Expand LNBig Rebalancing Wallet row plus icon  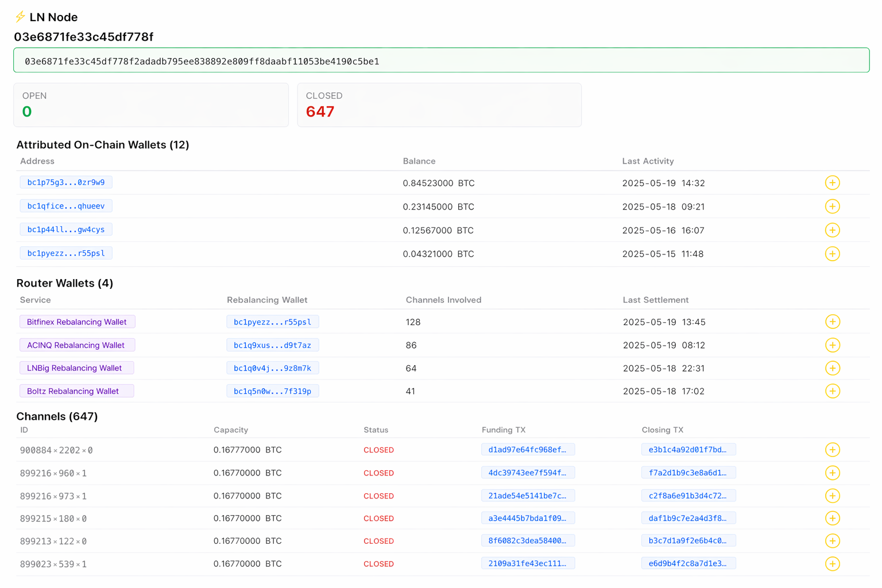point(832,368)
